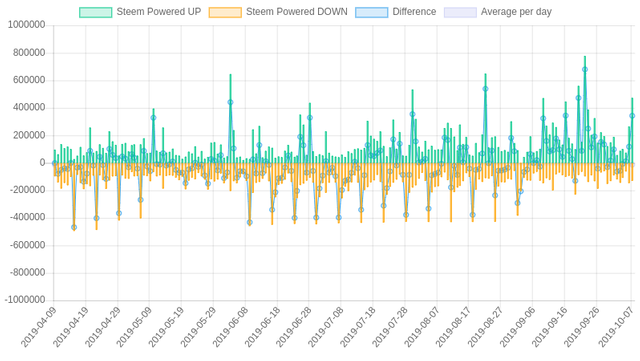The height and width of the screenshot is (361, 640).
Task: Click the y-axis label -400000
Action: point(27,218)
